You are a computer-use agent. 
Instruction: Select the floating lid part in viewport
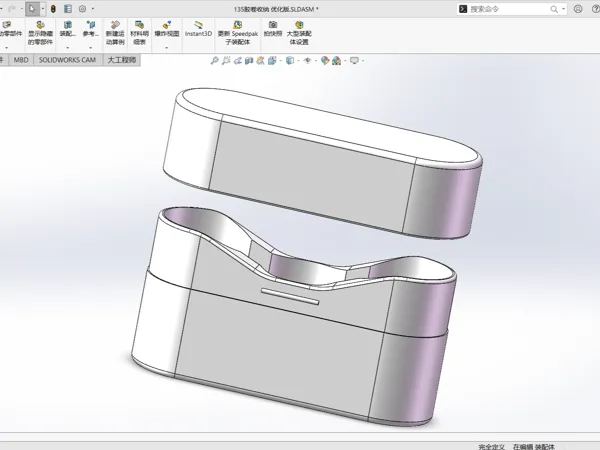pyautogui.click(x=322, y=163)
